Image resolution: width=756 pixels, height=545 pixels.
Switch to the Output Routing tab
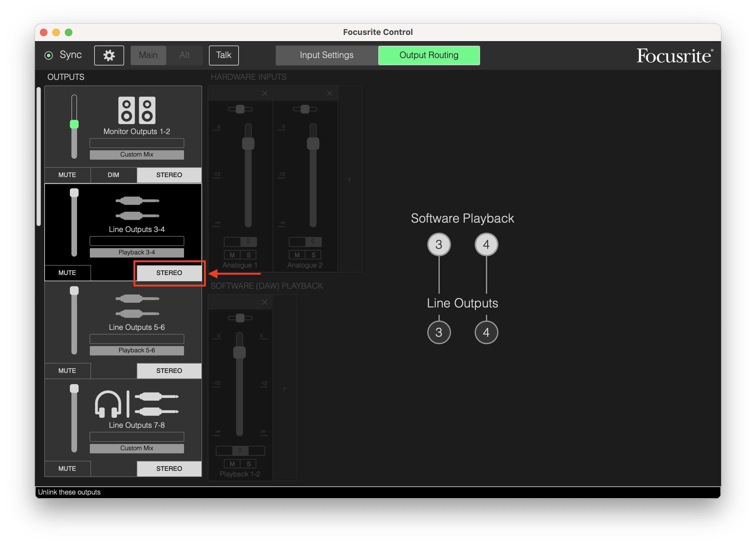[429, 55]
